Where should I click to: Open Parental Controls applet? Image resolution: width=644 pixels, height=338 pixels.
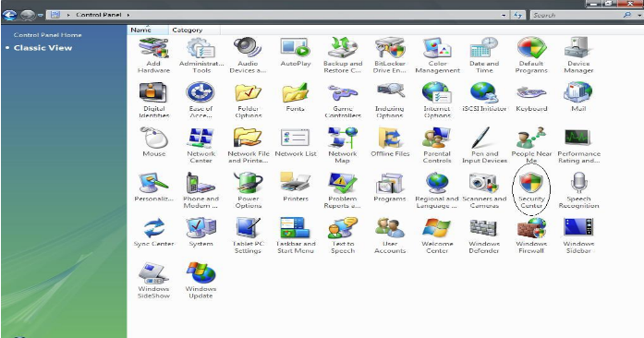[x=437, y=146]
